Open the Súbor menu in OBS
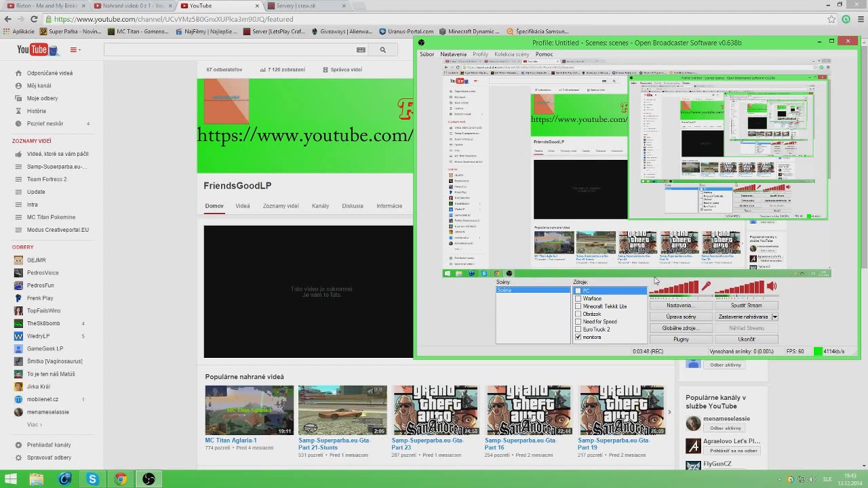 (x=427, y=54)
